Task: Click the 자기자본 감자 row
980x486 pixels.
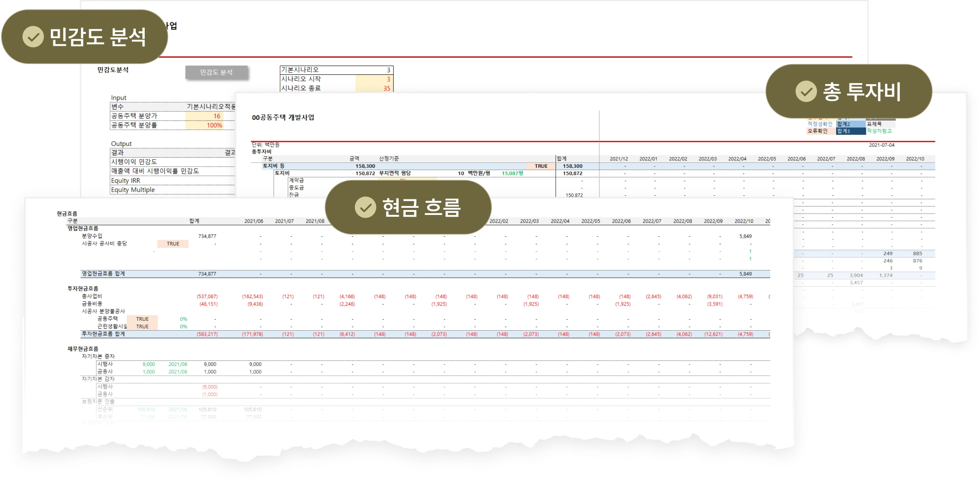Action: (98, 379)
